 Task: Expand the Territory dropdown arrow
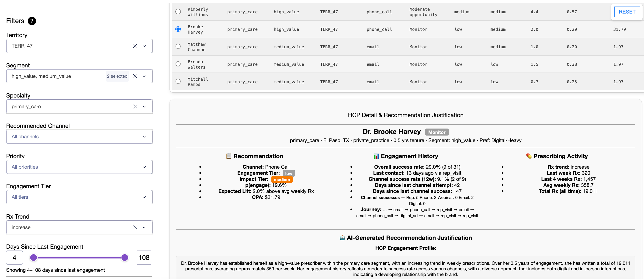click(x=144, y=46)
